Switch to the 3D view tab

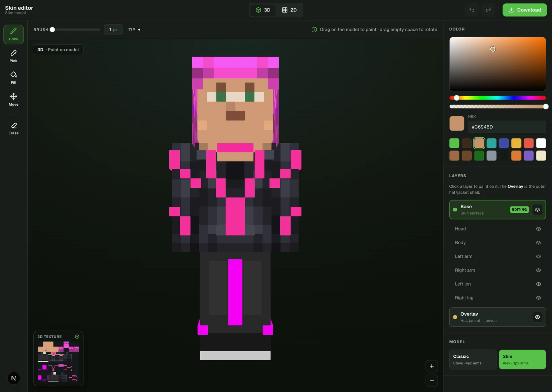click(263, 10)
